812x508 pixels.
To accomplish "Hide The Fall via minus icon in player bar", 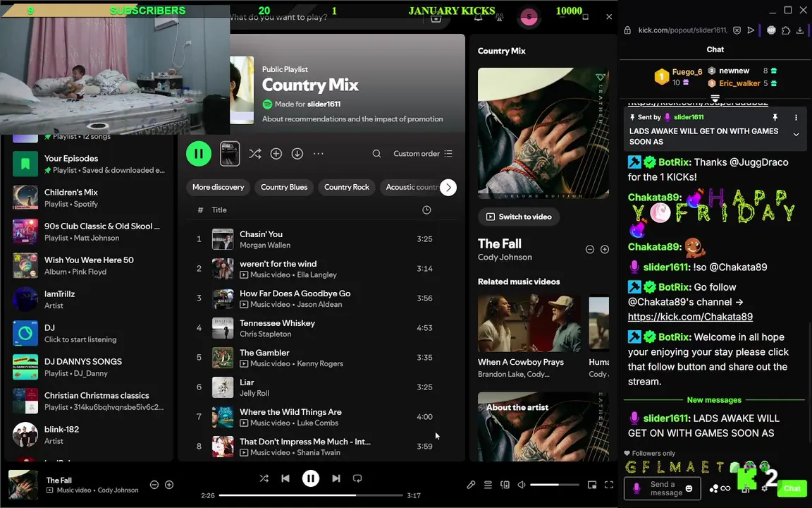I will pos(154,485).
